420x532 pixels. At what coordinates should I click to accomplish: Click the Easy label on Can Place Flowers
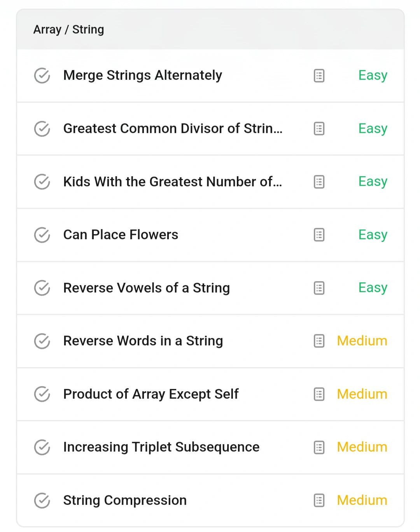(x=373, y=235)
